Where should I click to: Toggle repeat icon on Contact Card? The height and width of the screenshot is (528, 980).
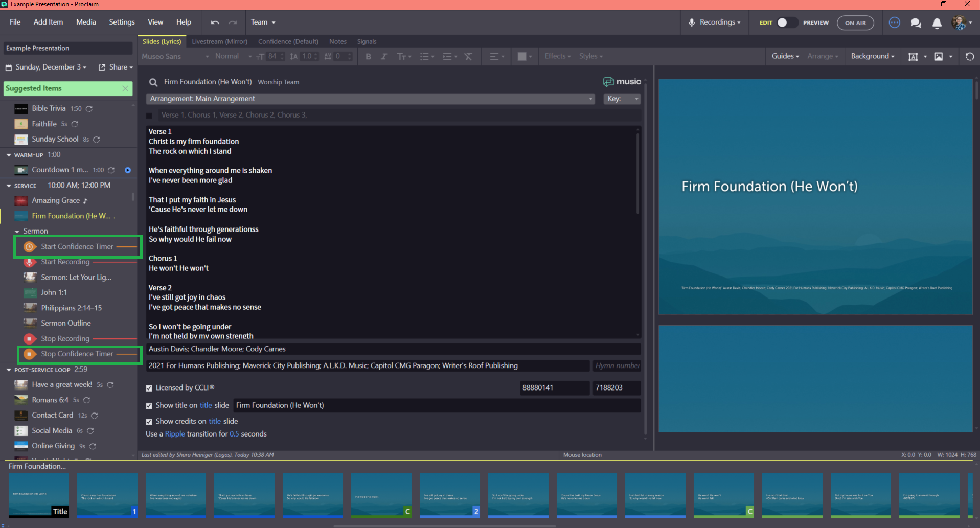click(95, 416)
